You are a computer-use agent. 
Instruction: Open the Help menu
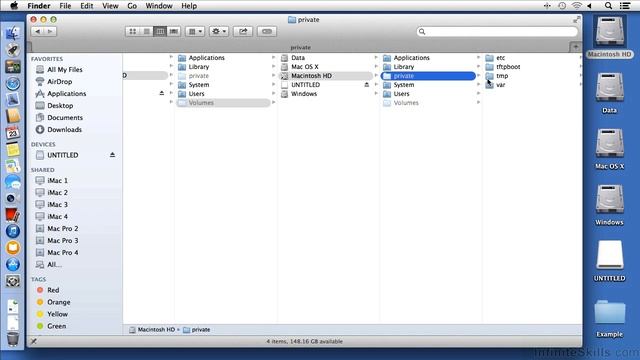189,6
